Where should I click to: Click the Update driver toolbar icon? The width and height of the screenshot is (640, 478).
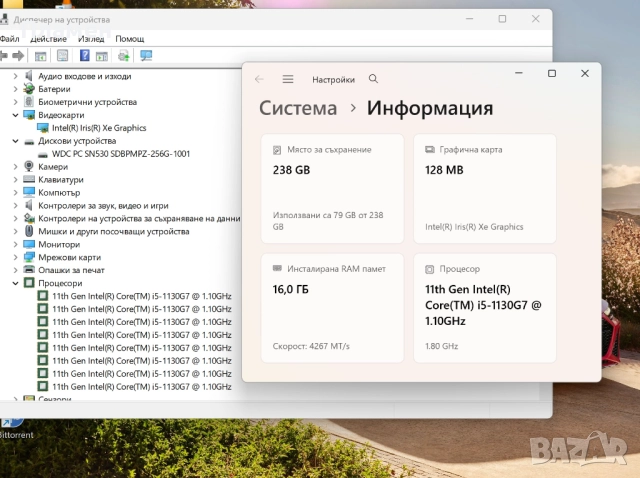point(124,56)
